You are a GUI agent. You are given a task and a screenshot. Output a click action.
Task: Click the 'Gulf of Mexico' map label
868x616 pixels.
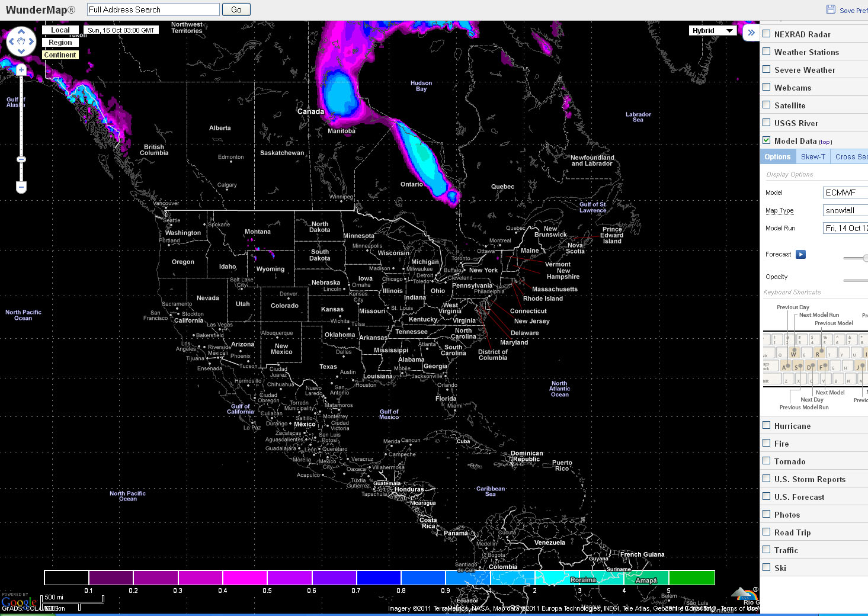tap(389, 415)
